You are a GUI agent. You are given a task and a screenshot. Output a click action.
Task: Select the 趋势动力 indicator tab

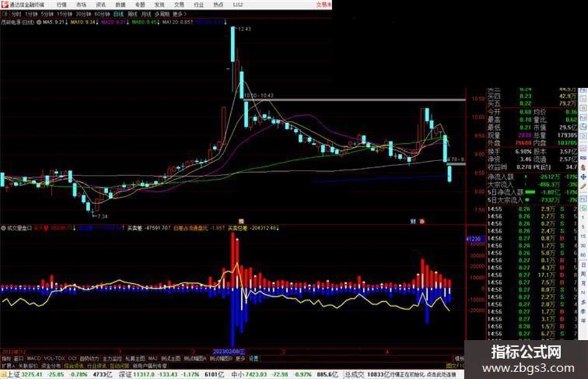tap(89, 358)
